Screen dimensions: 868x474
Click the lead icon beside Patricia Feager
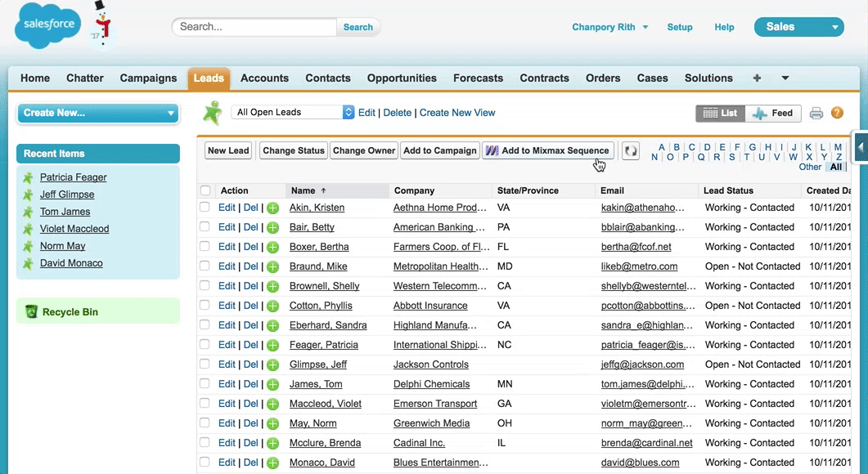pyautogui.click(x=28, y=177)
